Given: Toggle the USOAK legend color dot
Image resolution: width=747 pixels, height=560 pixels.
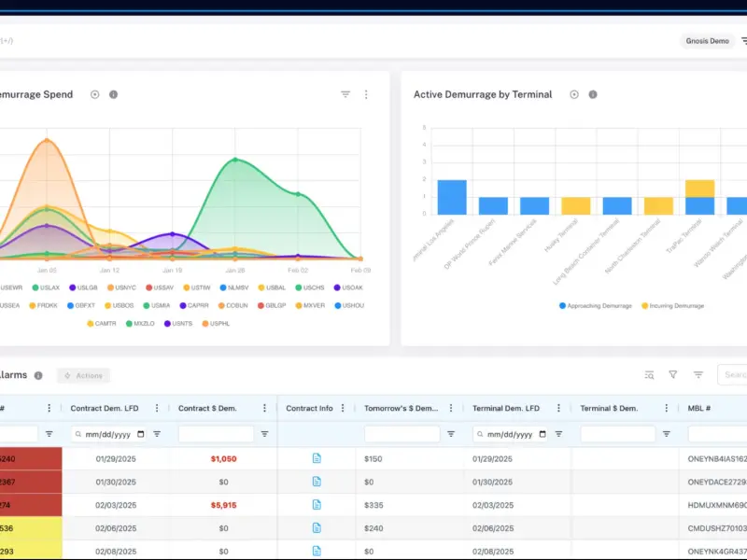Looking at the screenshot, I should click(337, 287).
